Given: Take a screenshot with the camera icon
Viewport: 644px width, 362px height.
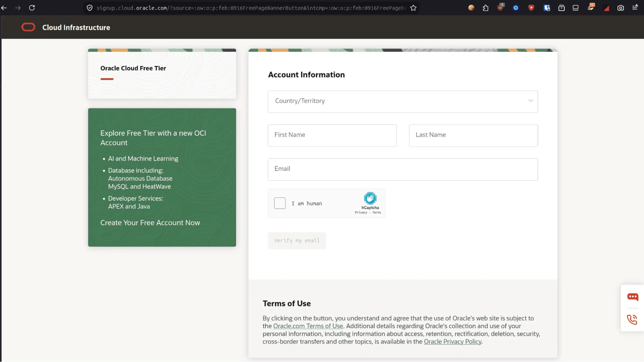Looking at the screenshot, I should pos(620,8).
